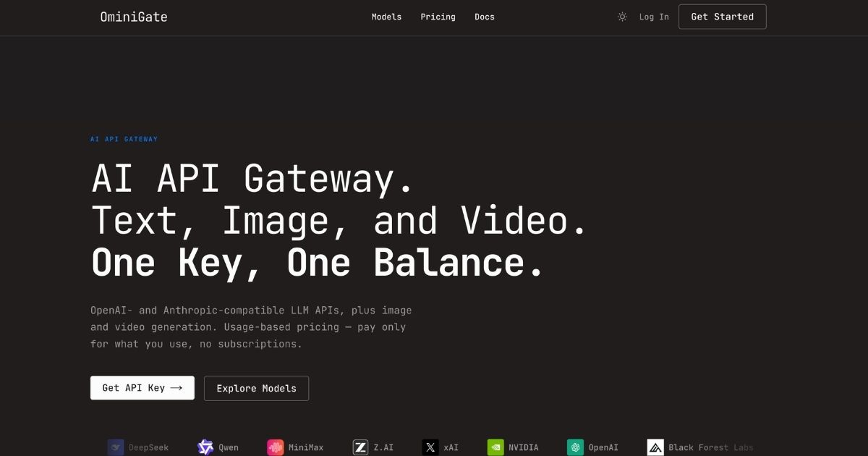Click the heading "AI API Gateway."
868x456 pixels.
point(252,178)
